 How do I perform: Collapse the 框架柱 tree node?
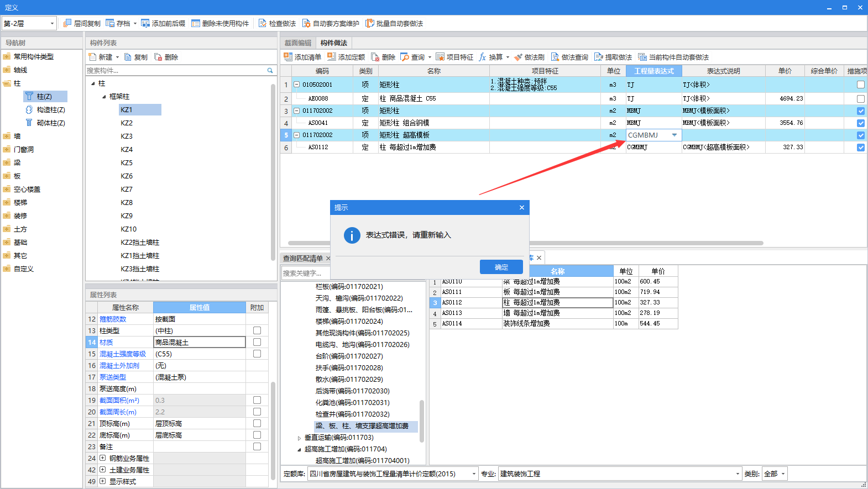tap(104, 97)
